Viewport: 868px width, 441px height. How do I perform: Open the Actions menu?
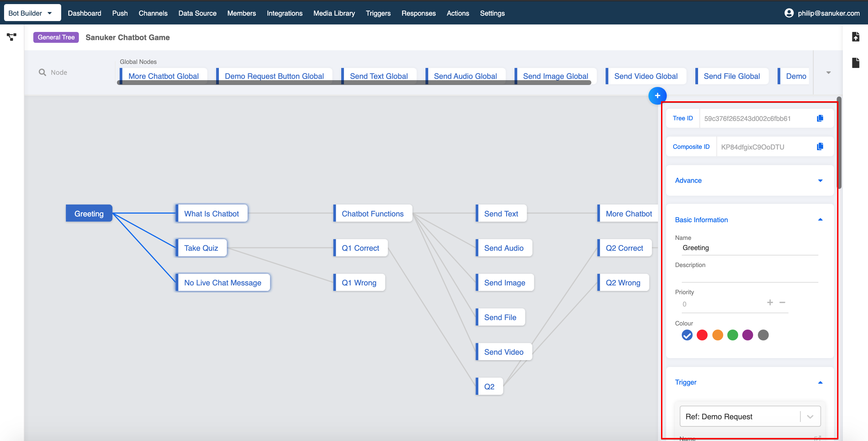458,13
